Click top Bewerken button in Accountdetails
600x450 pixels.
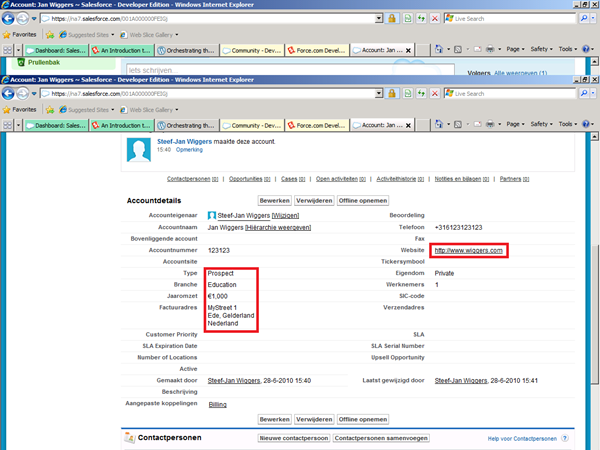pyautogui.click(x=274, y=201)
